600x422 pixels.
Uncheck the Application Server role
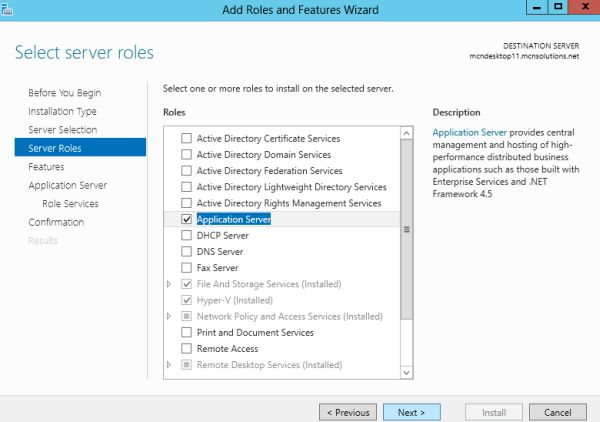pos(186,219)
